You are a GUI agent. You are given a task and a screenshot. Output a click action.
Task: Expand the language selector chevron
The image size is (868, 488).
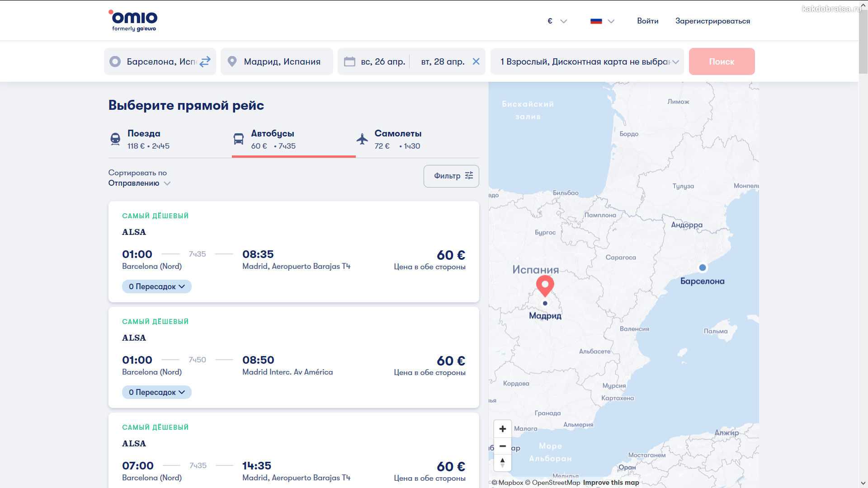click(611, 21)
